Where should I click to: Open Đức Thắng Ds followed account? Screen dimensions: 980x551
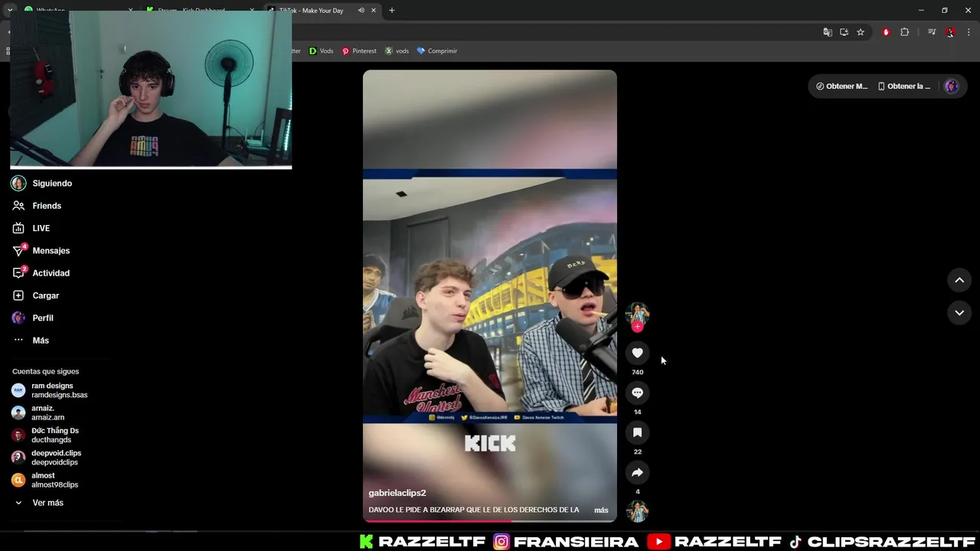pyautogui.click(x=54, y=435)
